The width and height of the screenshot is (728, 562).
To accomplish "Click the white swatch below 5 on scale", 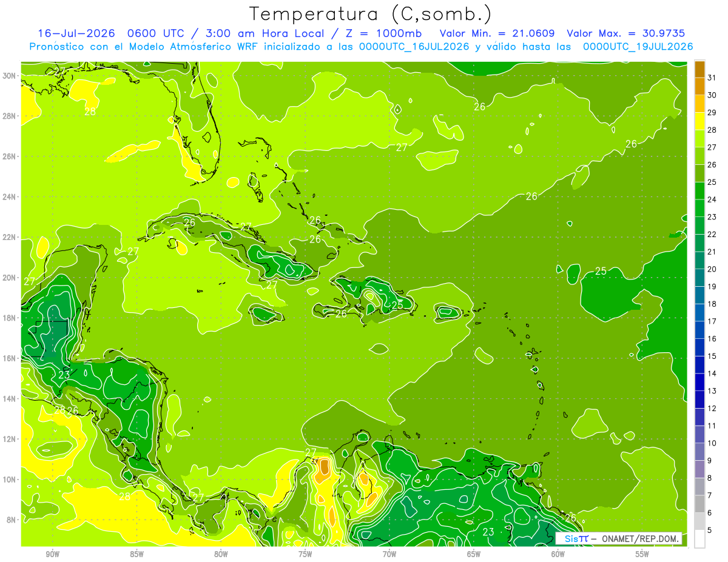I will [x=699, y=539].
